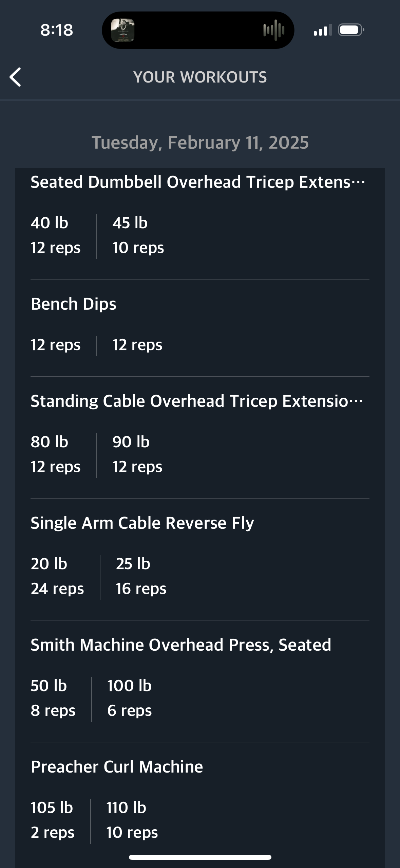Tap the audio waveform icon
The width and height of the screenshot is (400, 868).
tap(274, 30)
